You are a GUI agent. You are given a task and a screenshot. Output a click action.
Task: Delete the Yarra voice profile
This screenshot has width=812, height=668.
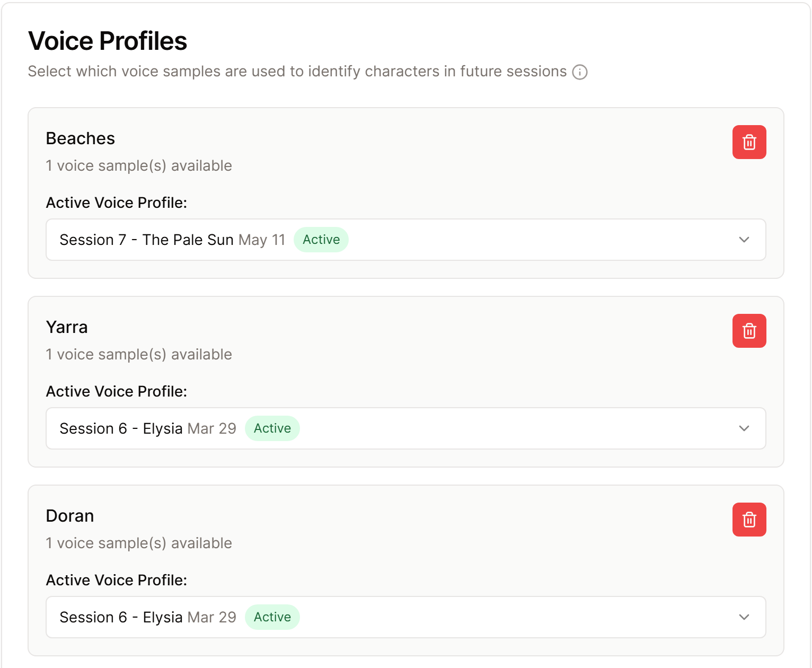[x=749, y=331]
